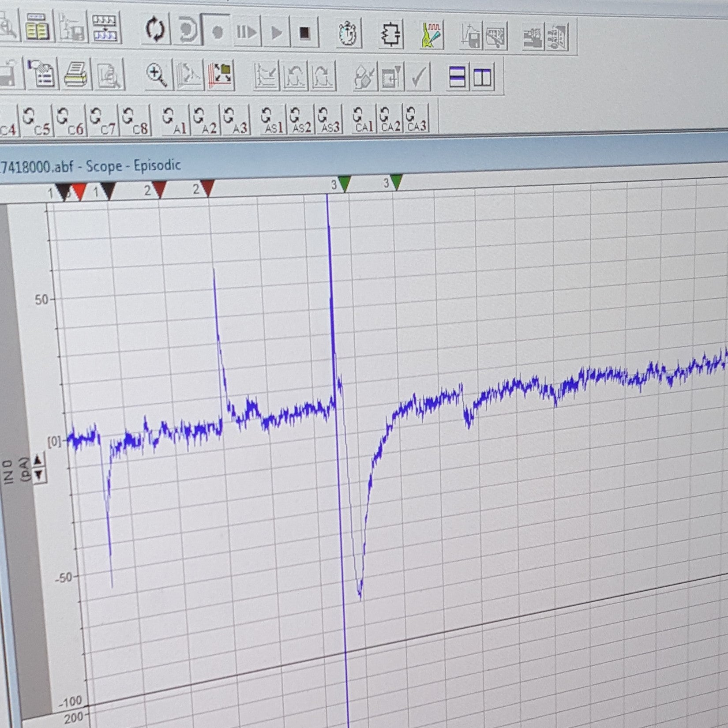The image size is (728, 728).
Task: Click the Stop acquisition button
Action: pyautogui.click(x=304, y=33)
